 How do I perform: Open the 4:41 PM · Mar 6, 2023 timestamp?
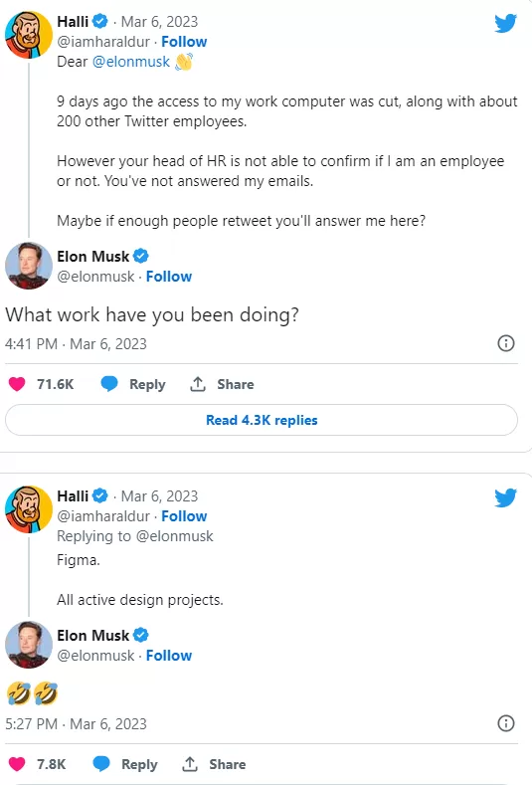[77, 344]
